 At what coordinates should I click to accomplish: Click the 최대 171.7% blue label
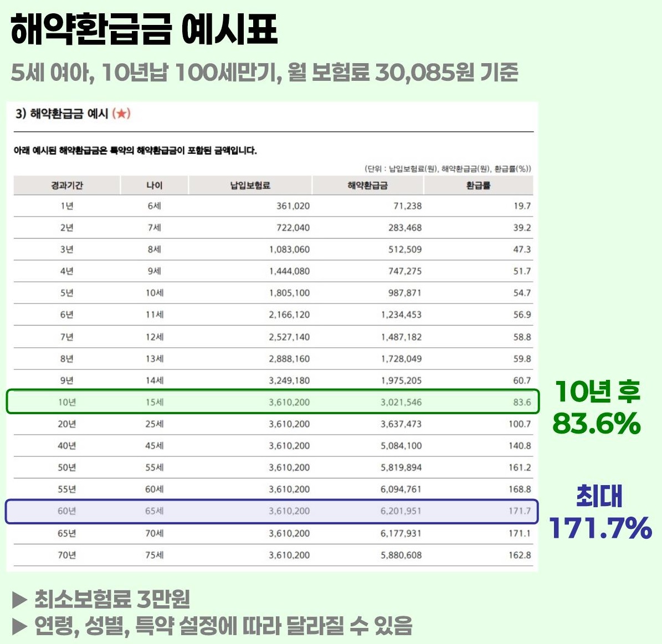tap(601, 512)
